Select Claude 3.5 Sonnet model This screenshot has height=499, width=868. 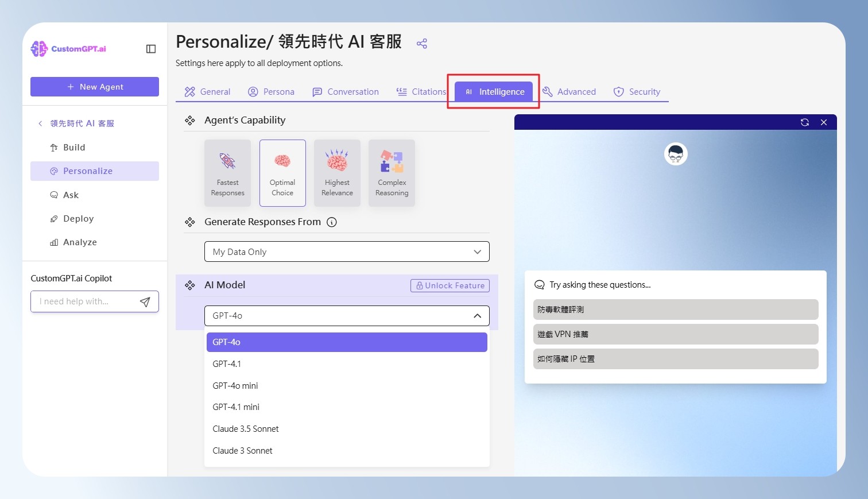click(x=347, y=429)
